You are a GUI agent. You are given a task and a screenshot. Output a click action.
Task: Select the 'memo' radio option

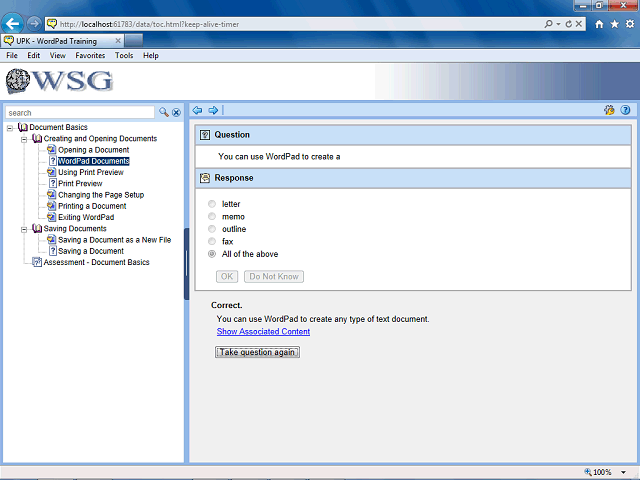pyautogui.click(x=212, y=216)
